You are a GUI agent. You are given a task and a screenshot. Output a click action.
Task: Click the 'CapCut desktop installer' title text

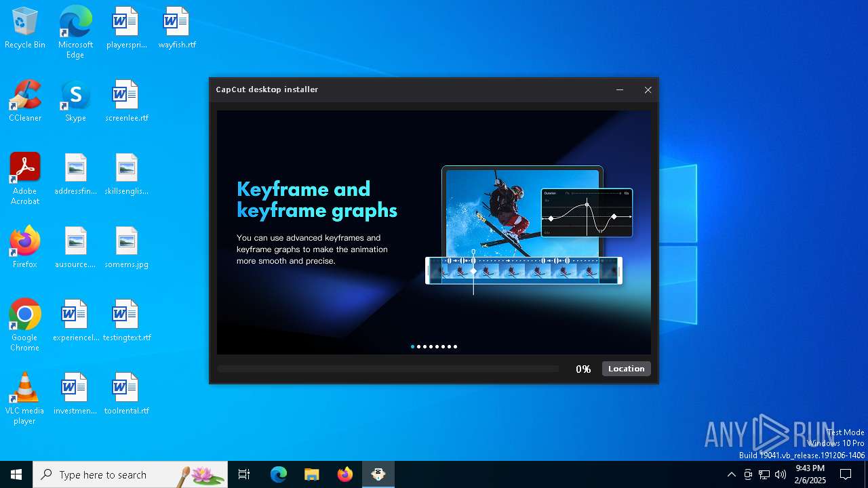coord(267,89)
